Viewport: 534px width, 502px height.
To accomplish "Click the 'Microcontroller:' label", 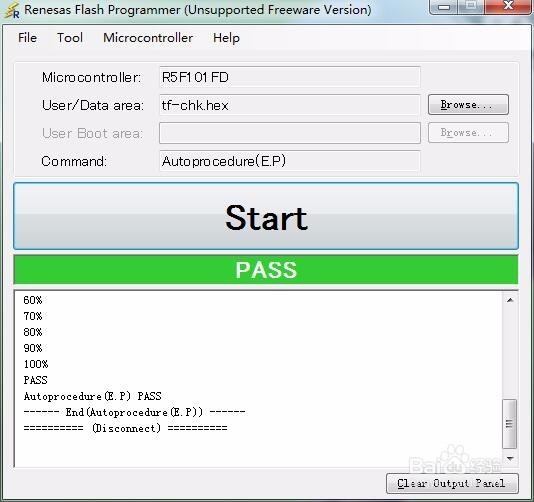I will click(91, 77).
